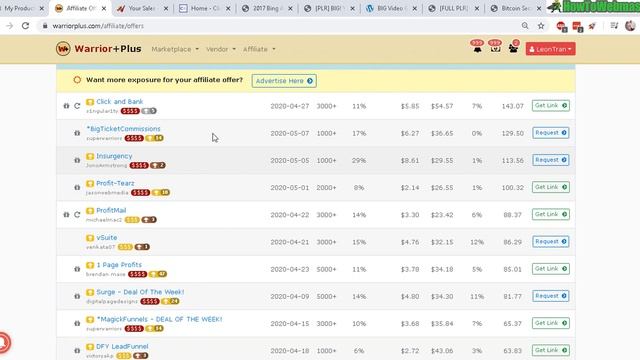Click Request for BigTicketCommissions

[551, 133]
